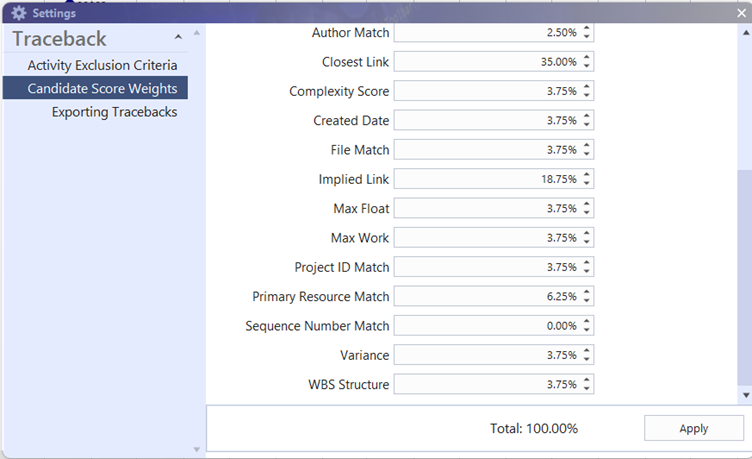
Task: Collapse the Traceback section chevron
Action: (x=178, y=38)
